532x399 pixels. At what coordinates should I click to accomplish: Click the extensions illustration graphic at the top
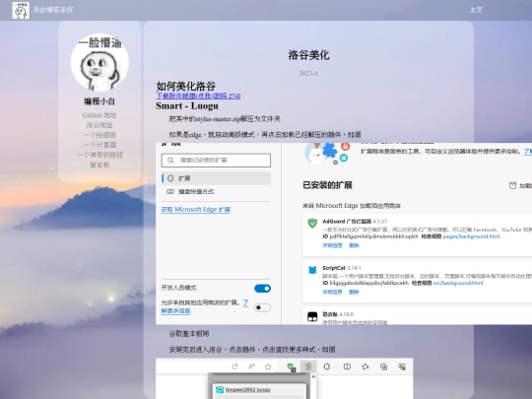[x=327, y=154]
